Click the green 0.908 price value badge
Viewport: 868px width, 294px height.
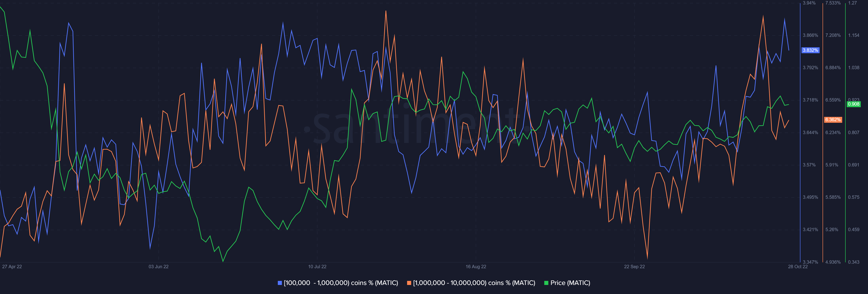854,104
